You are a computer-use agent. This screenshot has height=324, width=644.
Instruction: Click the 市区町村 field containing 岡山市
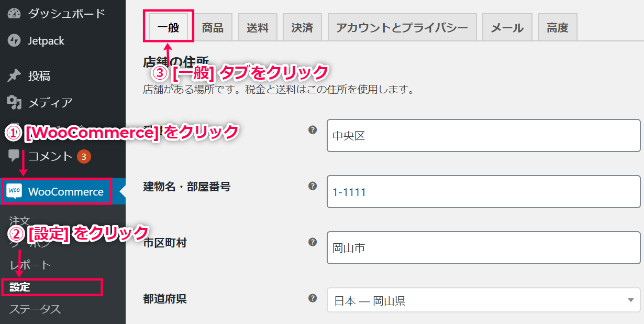tap(484, 247)
